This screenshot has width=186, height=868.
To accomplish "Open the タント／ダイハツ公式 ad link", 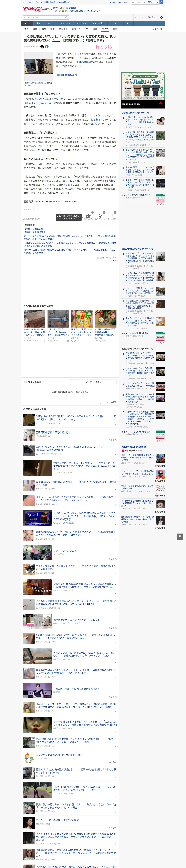I will (65, 551).
